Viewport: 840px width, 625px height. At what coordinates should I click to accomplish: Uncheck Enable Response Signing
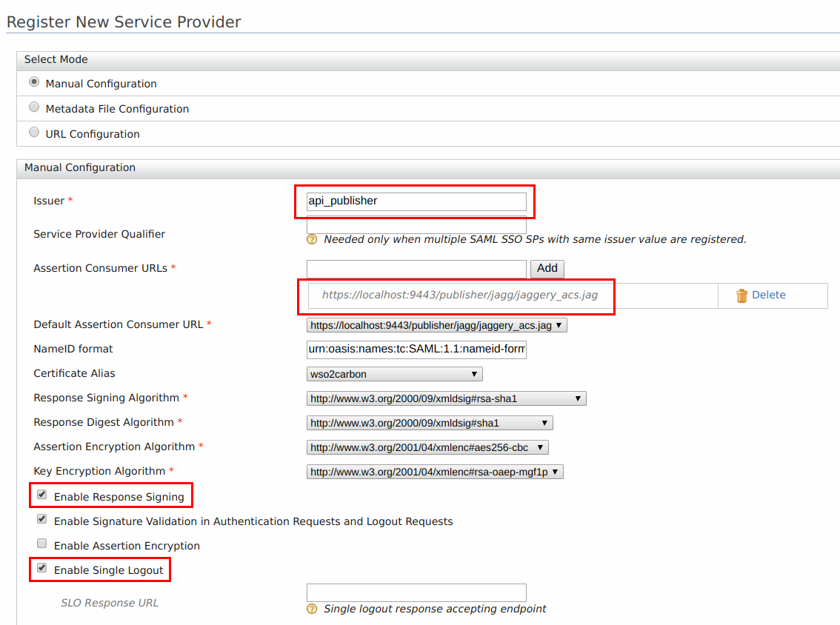coord(41,494)
